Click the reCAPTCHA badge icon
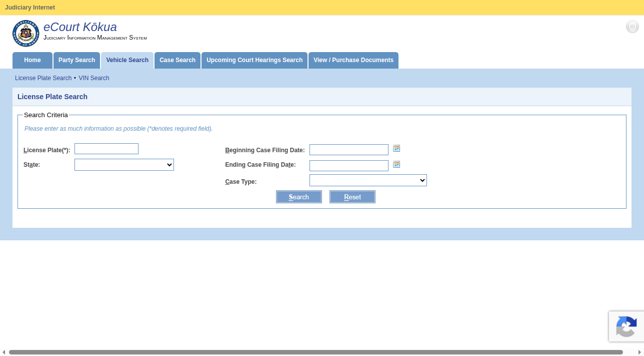 pyautogui.click(x=626, y=326)
